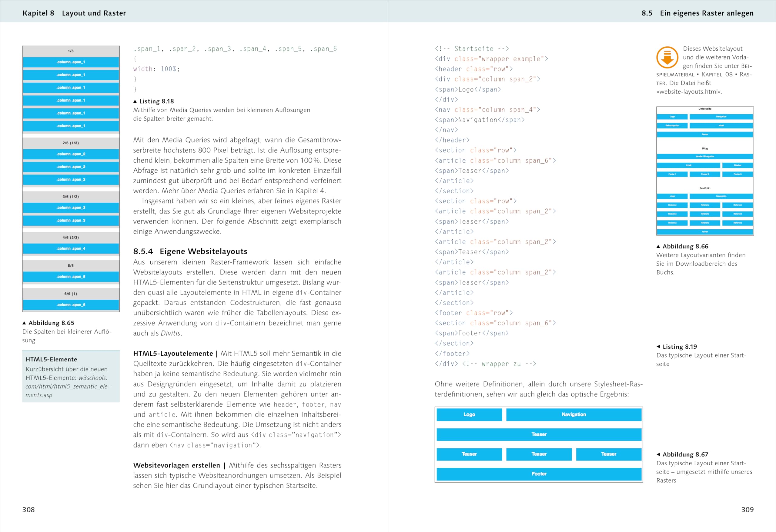This screenshot has height=532, width=776.
Task: Click the '8.5 Ein eigenes Raster anlegen' header
Action: 697,13
